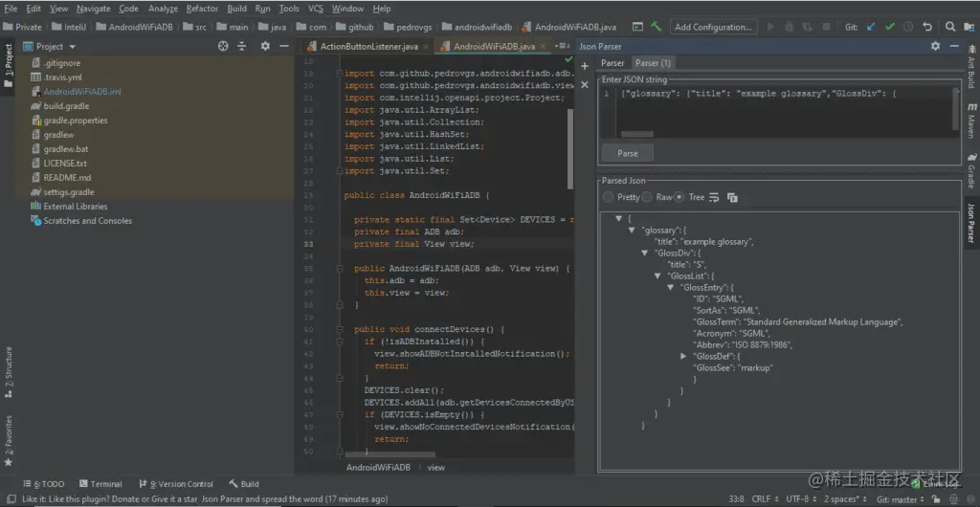The width and height of the screenshot is (980, 507).
Task: Click the Parse button
Action: pyautogui.click(x=628, y=153)
